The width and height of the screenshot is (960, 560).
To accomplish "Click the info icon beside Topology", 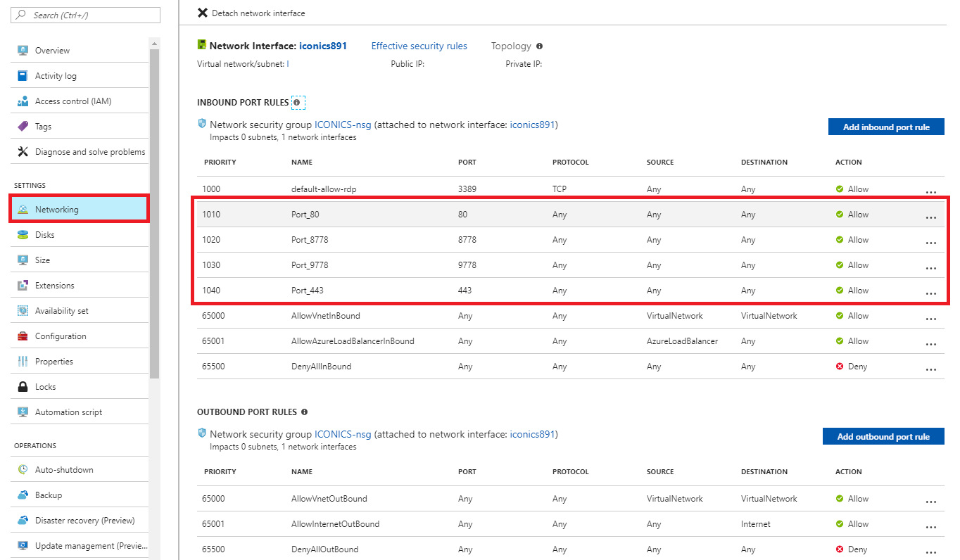I will coord(539,46).
